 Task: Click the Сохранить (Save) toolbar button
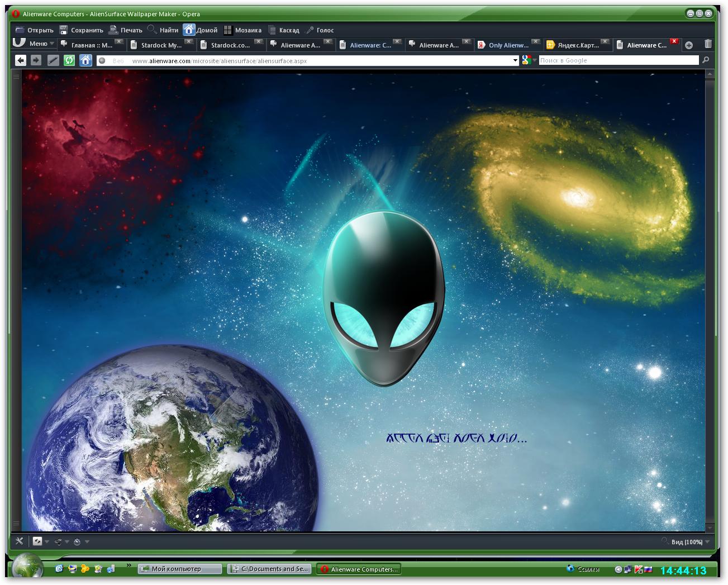(82, 30)
